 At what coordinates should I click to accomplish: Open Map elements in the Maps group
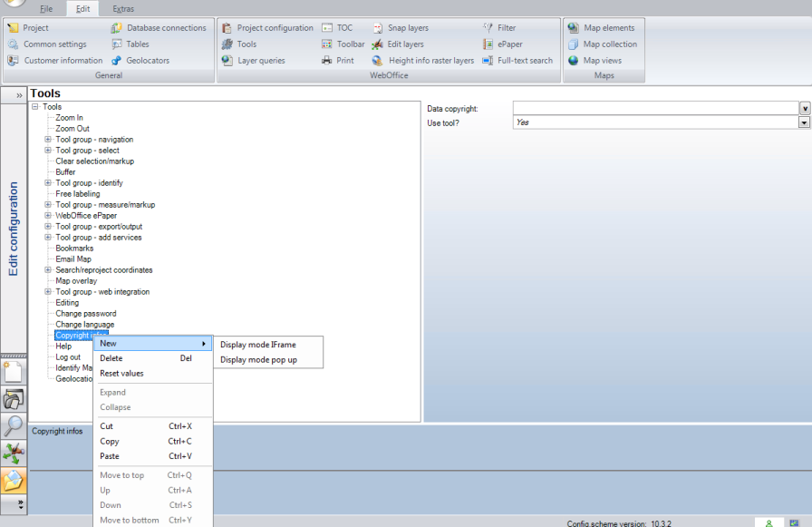pyautogui.click(x=603, y=26)
